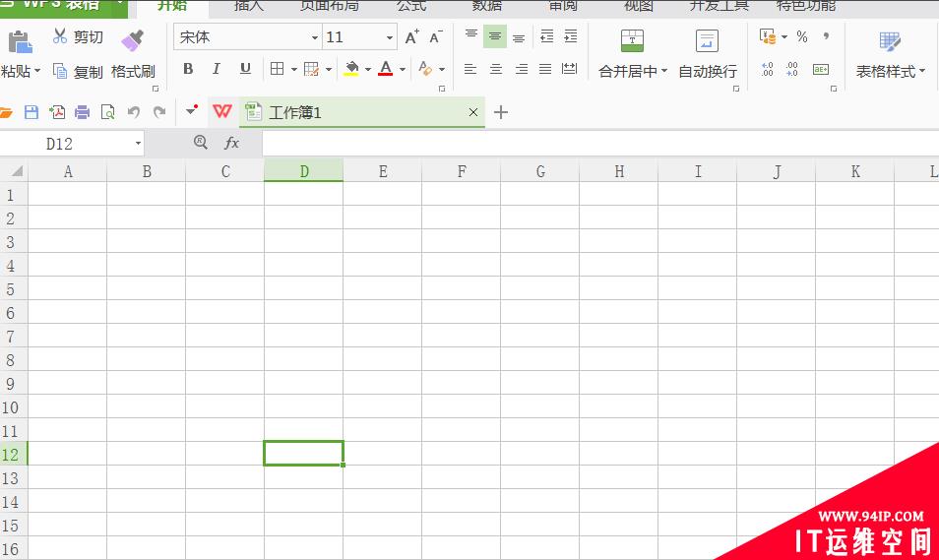Open the font size 11 dropdown
The width and height of the screenshot is (939, 560).
(390, 37)
